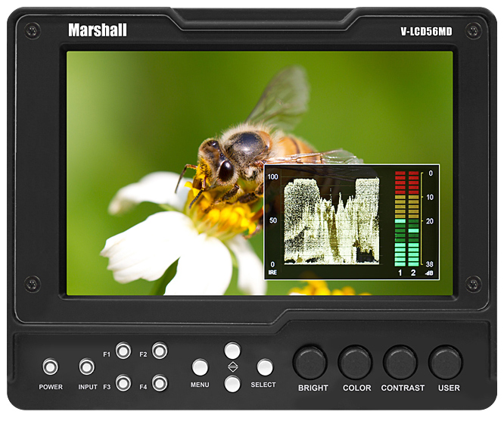Click the waveform monitor graph
Viewport: 504px width, 421px height.
pyautogui.click(x=331, y=220)
